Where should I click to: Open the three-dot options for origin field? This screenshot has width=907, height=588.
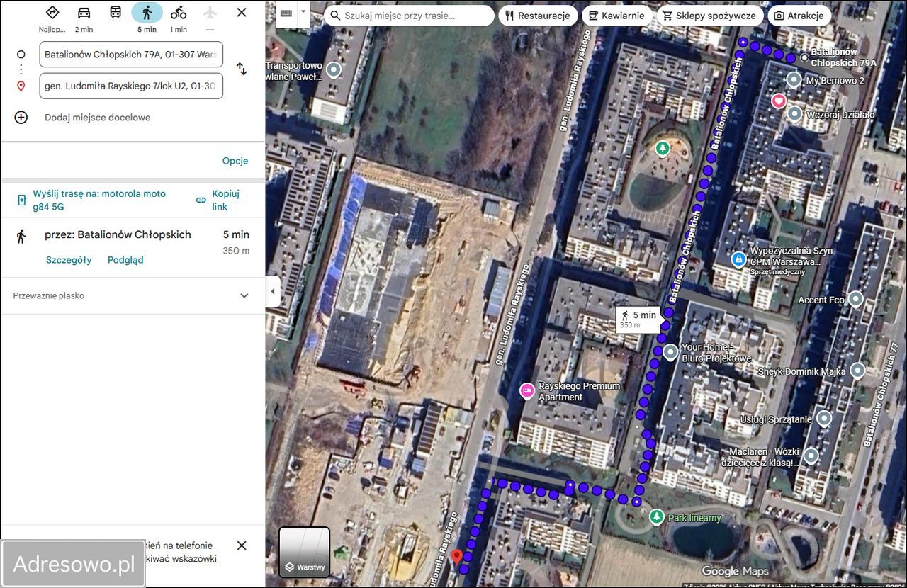(21, 69)
